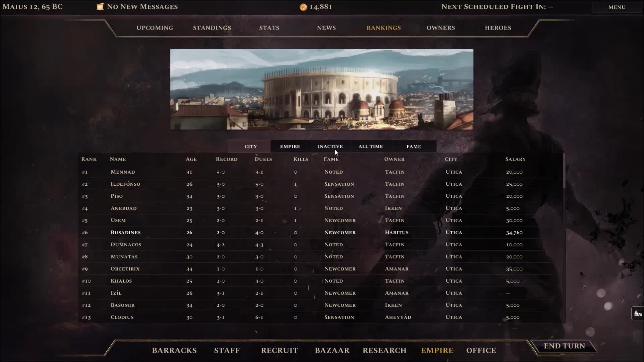Click the scroll message icon

pyautogui.click(x=100, y=7)
